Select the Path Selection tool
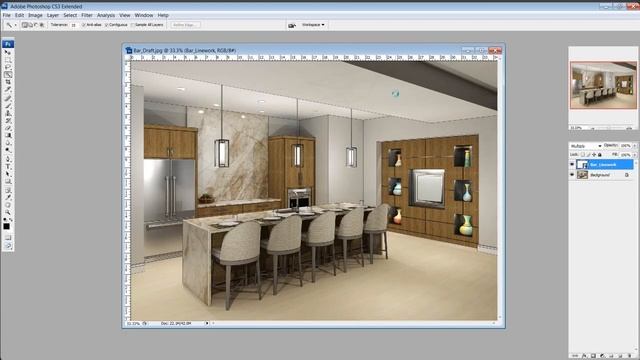The height and width of the screenshot is (360, 640). [8, 173]
